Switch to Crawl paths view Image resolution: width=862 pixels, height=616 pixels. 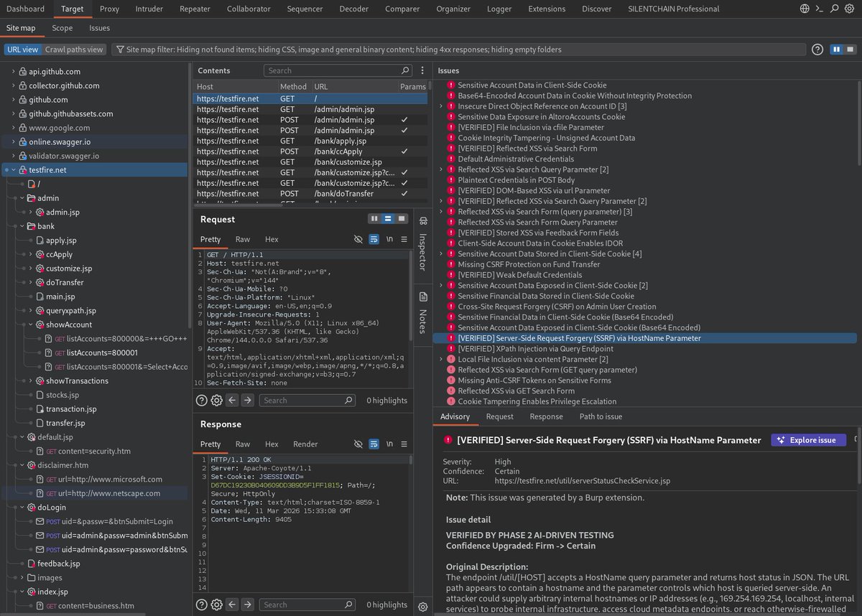pyautogui.click(x=75, y=50)
